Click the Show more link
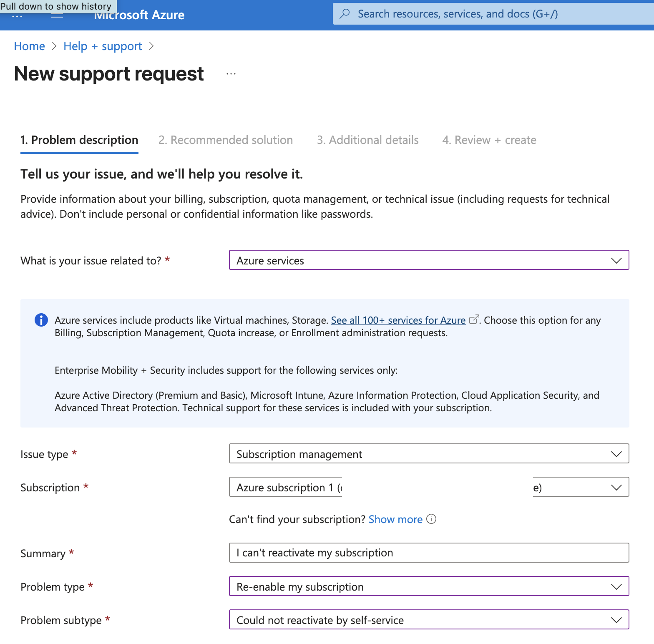Viewport: 654px width, 644px height. 395,519
